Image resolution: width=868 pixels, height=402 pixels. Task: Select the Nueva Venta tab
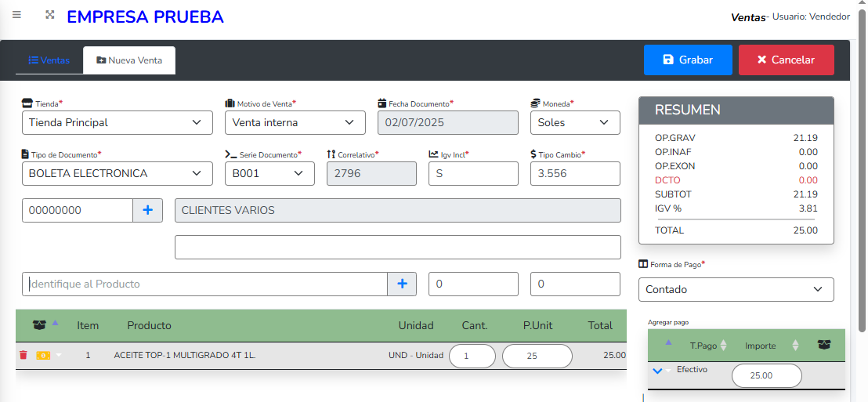129,60
